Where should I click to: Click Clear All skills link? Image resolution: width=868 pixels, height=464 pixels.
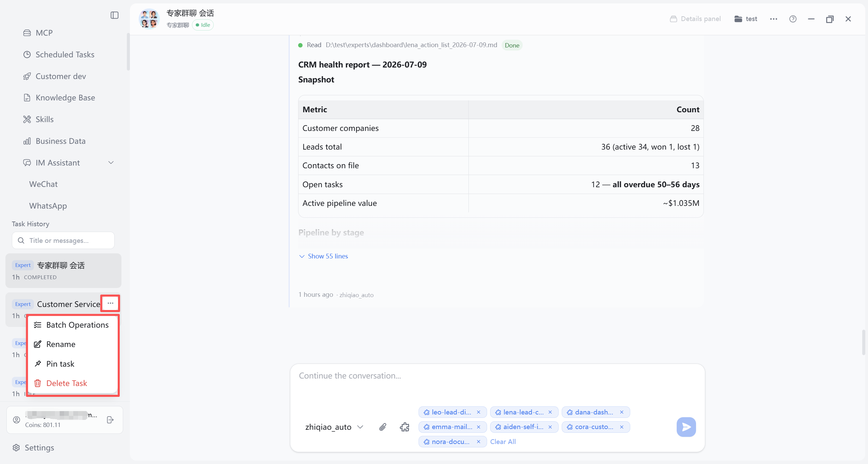point(503,442)
